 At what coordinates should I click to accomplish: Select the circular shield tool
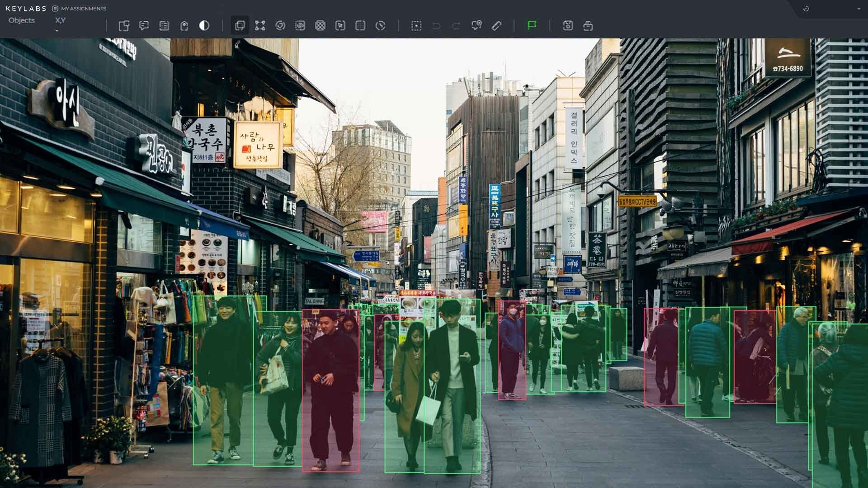pos(280,26)
